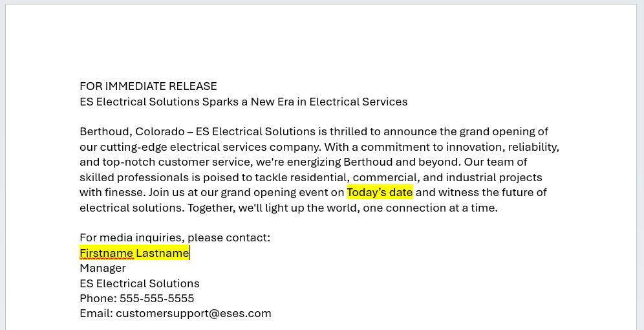Image resolution: width=644 pixels, height=330 pixels.
Task: Click the highlighted "Firstname Lastname" placeholder text
Action: pos(134,253)
